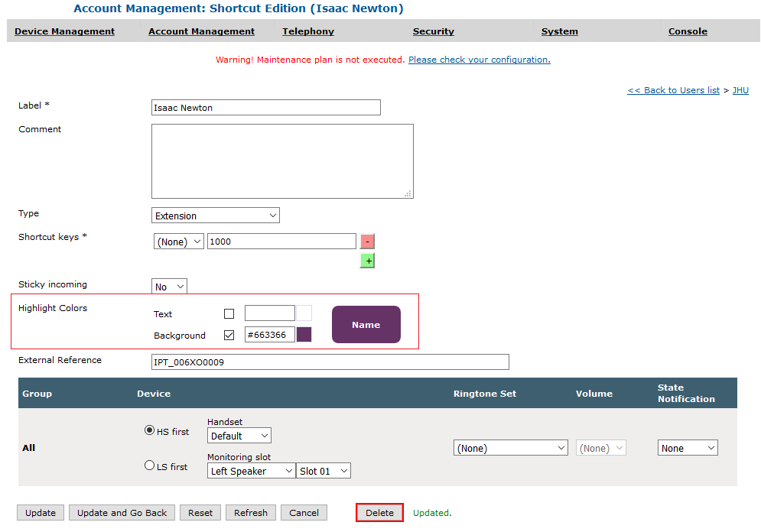Open the Security menu
Screen dimensions: 761x532
pos(434,31)
